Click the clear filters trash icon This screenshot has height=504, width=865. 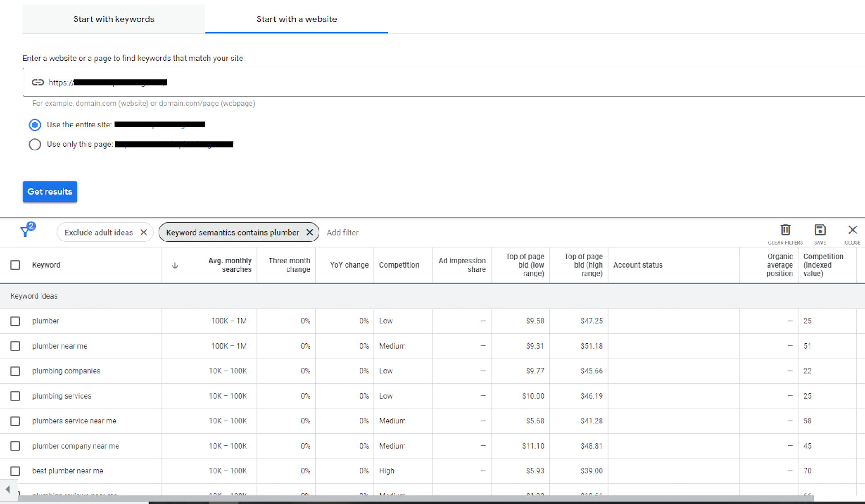click(x=785, y=231)
